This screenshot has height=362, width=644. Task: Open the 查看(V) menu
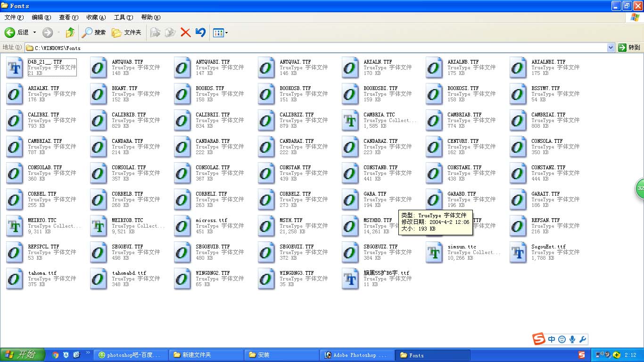pos(69,17)
